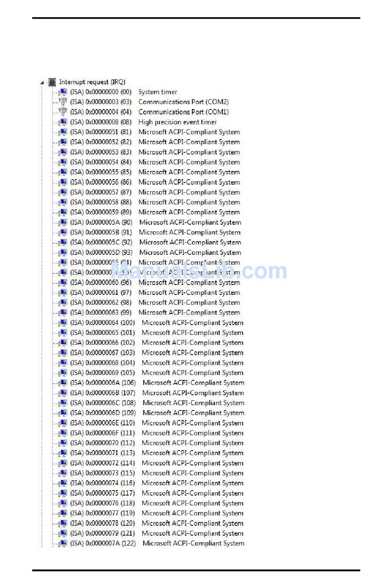Select the (ISA) 0x00000070 (112) entry
The width and height of the screenshot is (392, 586).
tap(157, 443)
